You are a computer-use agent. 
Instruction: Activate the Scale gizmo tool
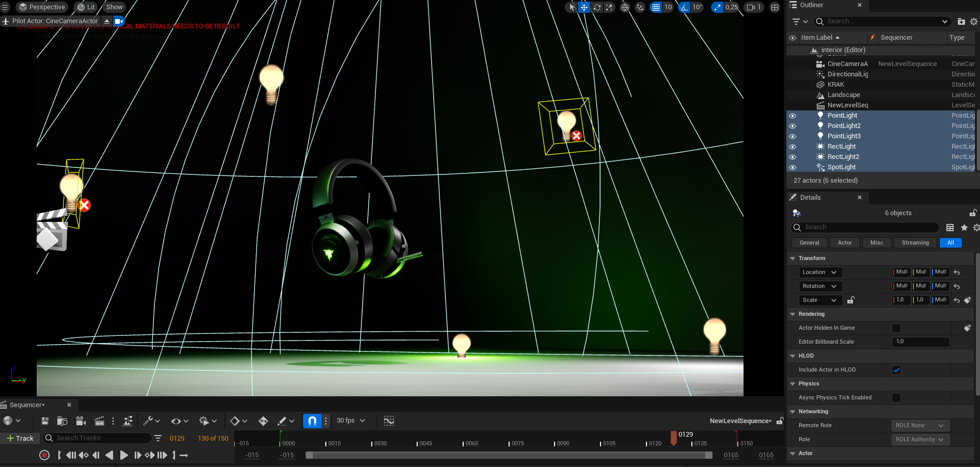pyautogui.click(x=609, y=7)
